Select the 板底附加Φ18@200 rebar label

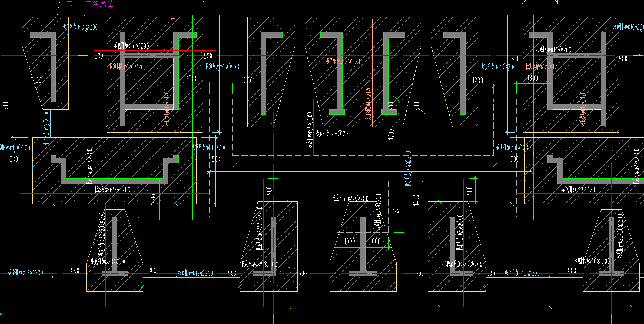pos(333,133)
